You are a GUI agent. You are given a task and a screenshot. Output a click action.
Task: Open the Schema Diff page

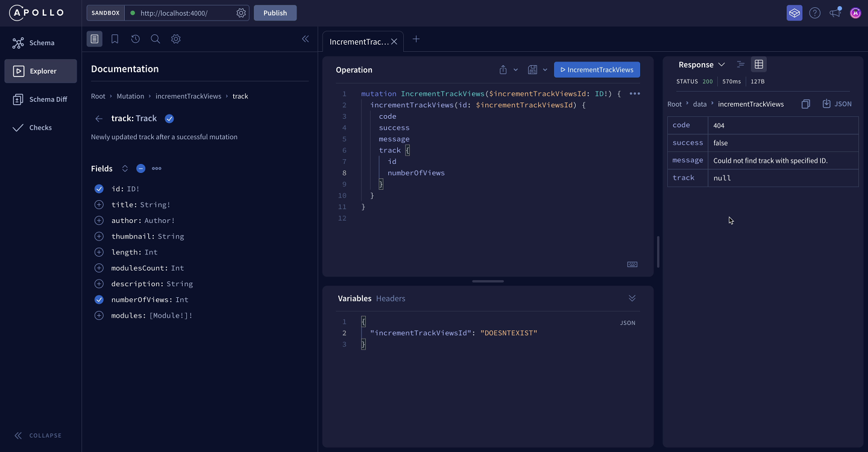[x=40, y=99]
